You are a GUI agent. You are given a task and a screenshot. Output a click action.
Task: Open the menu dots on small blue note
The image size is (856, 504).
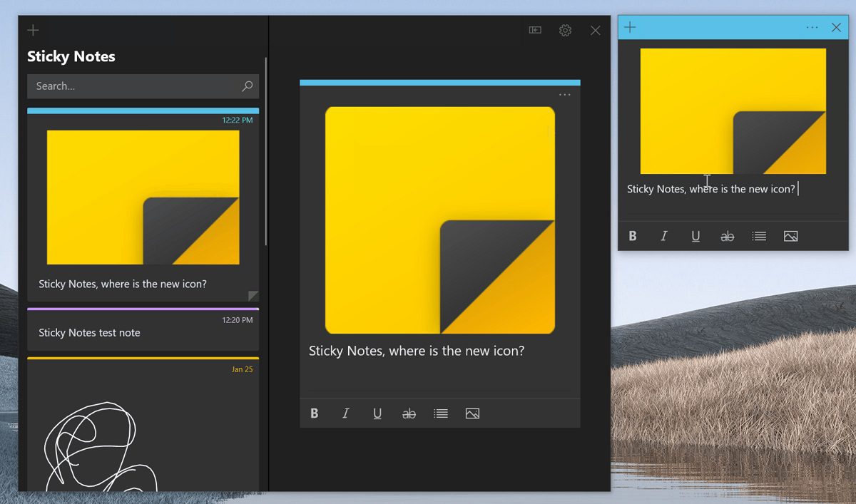[812, 28]
